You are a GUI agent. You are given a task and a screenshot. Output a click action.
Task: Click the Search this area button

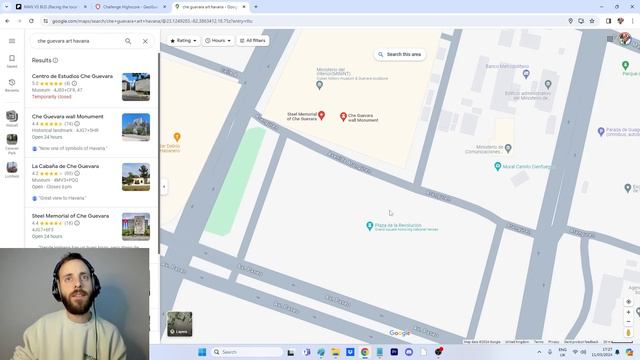coord(400,54)
